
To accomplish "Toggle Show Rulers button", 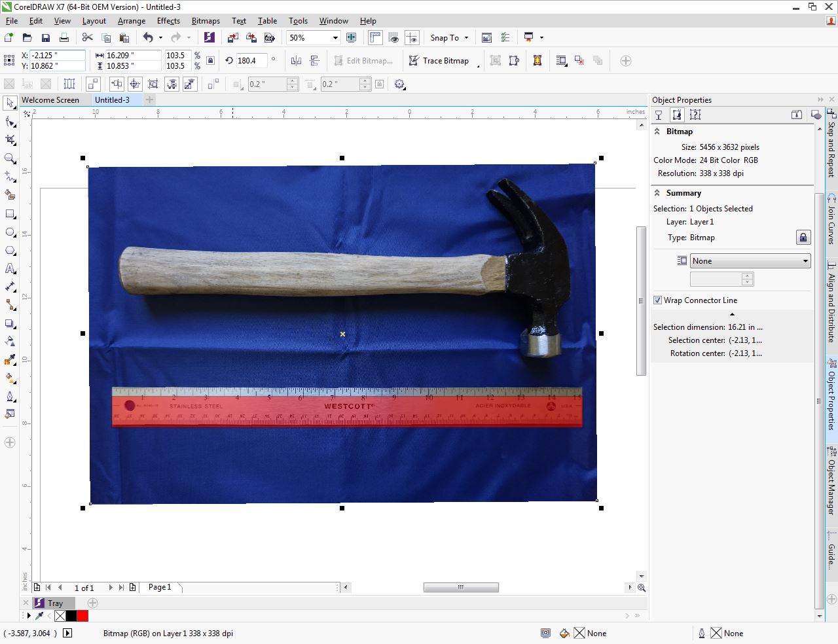I will point(375,38).
